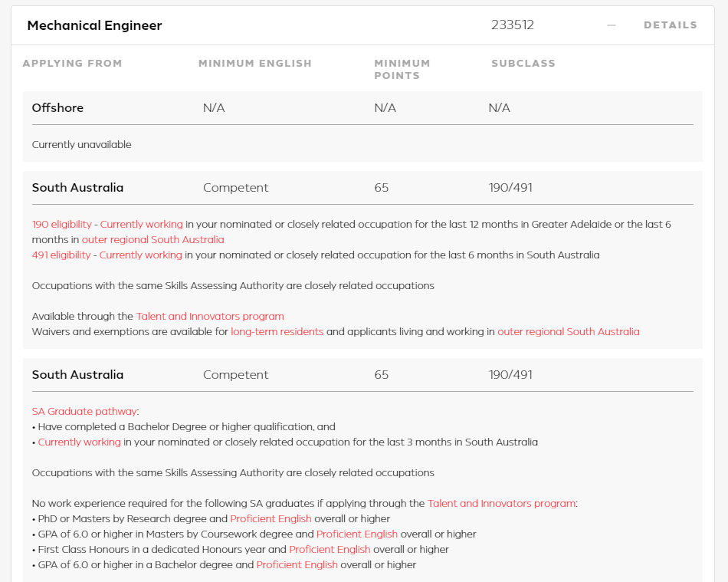Click Proficient English in First Class Honours line
728x582 pixels.
[330, 550]
